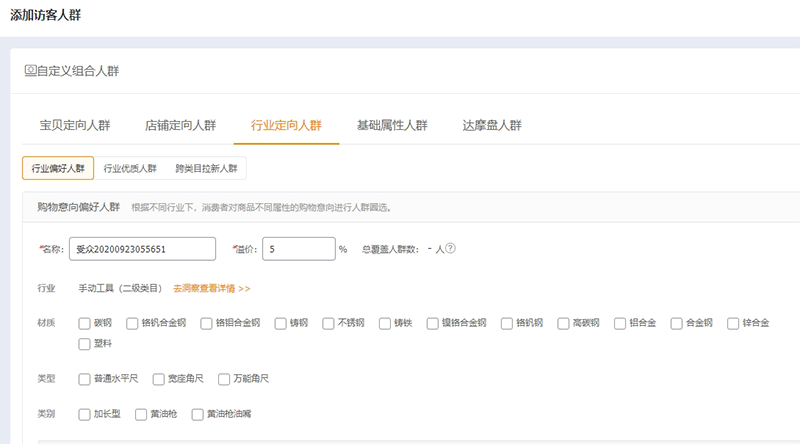This screenshot has width=800, height=444.
Task: Click the help icon beside 总覆盖人群数
Action: tap(451, 249)
